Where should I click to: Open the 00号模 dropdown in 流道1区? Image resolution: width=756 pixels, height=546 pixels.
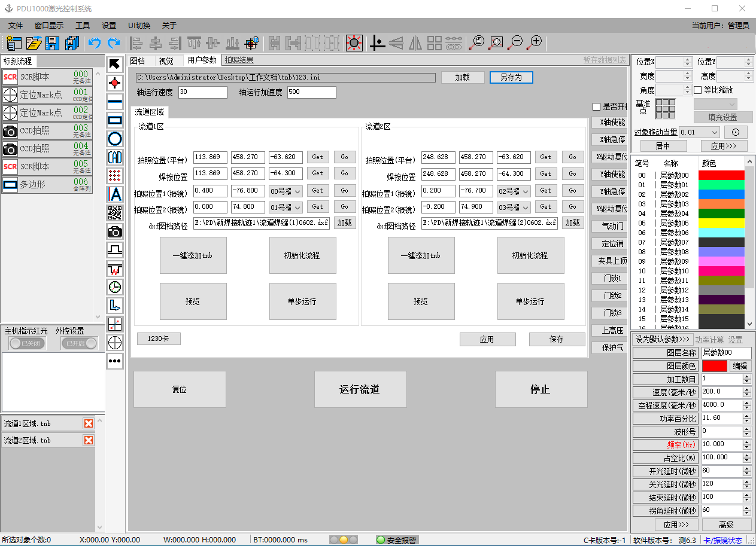(286, 191)
